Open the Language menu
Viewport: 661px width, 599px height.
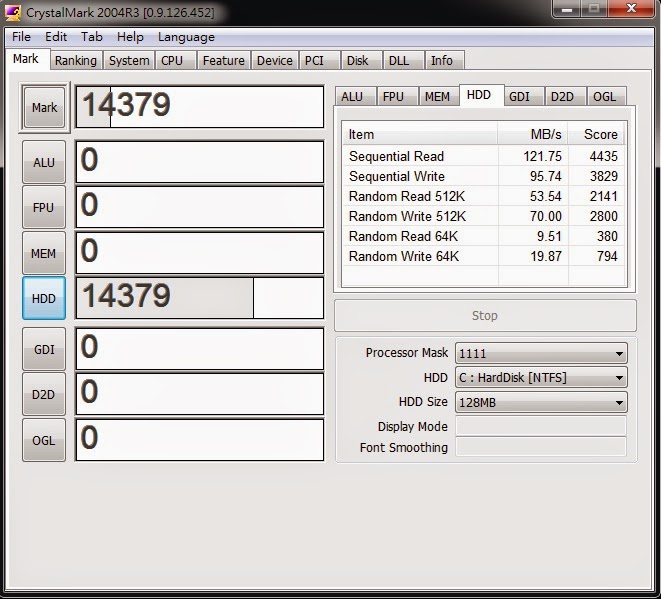(x=186, y=37)
